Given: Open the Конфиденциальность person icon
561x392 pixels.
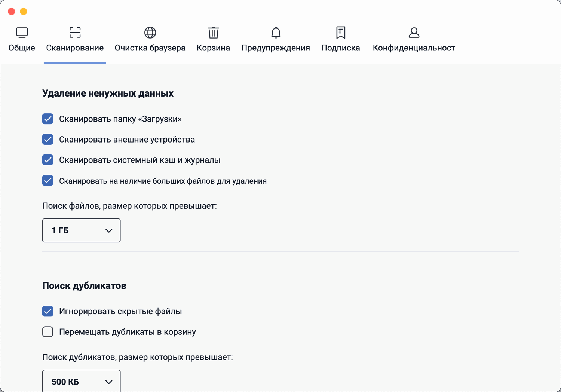Looking at the screenshot, I should click(x=414, y=33).
